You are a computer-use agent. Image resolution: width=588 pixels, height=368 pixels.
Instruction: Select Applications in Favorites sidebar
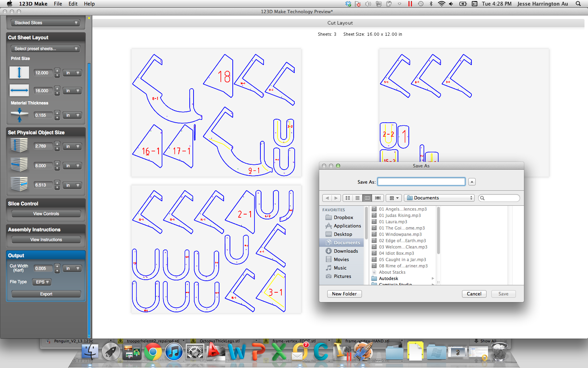[343, 226]
